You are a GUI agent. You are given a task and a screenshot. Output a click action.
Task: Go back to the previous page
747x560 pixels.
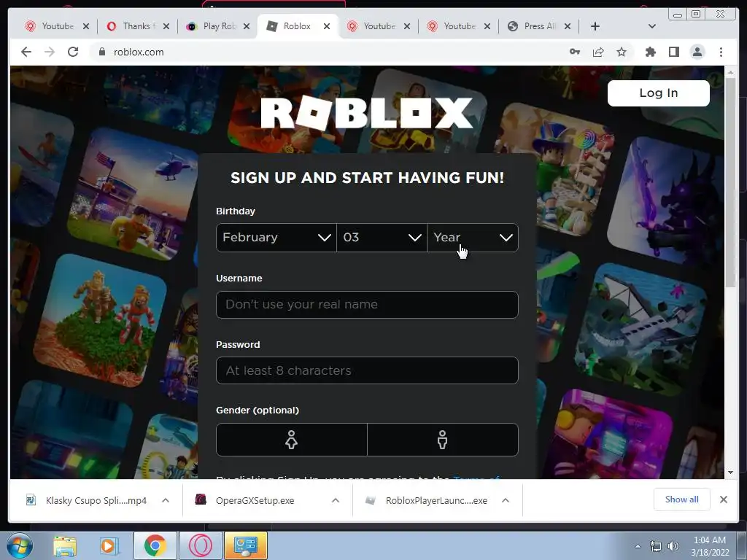[x=26, y=52]
